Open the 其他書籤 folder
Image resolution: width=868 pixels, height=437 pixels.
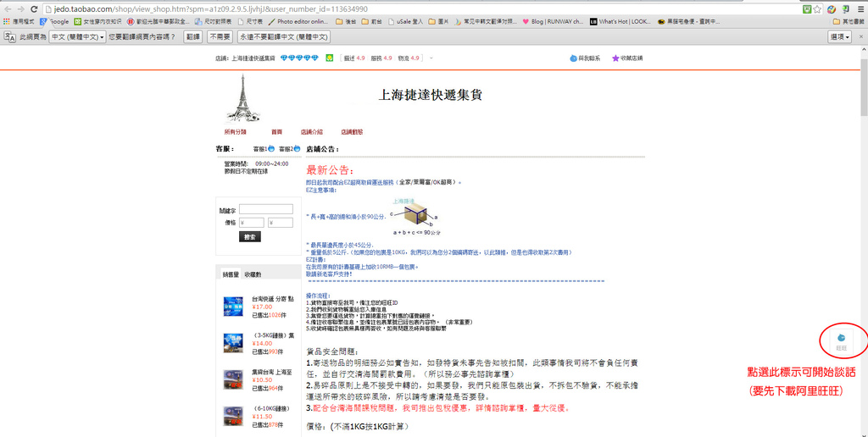pos(849,21)
